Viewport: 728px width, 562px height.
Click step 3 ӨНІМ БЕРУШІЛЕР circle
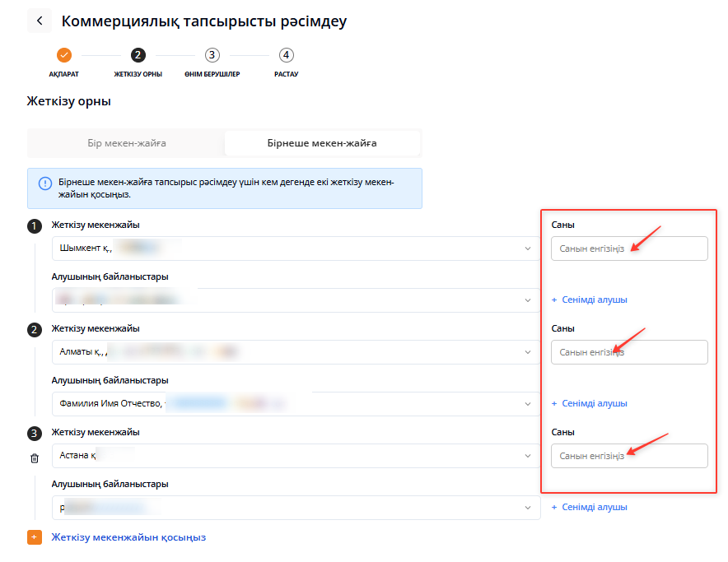(x=212, y=55)
